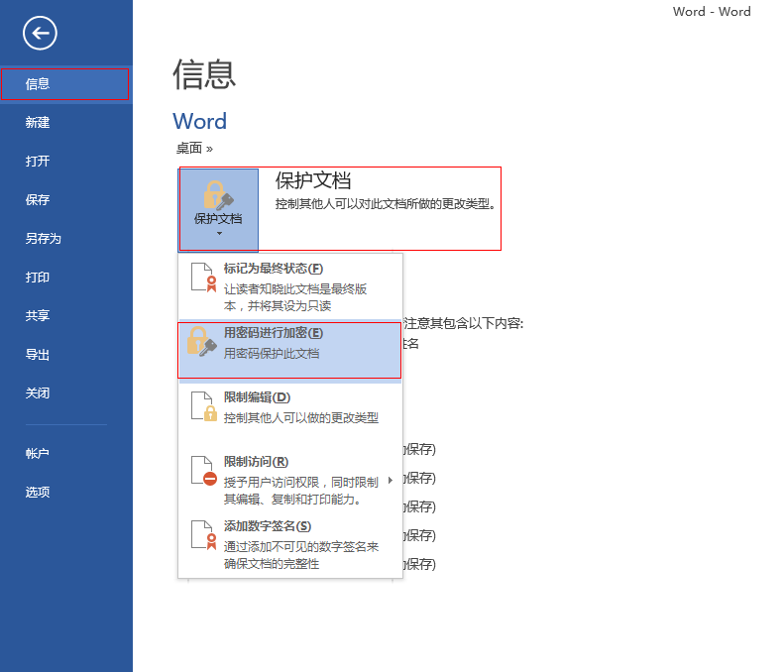Choose 添加数字签名(S) from the menu

coord(290,544)
